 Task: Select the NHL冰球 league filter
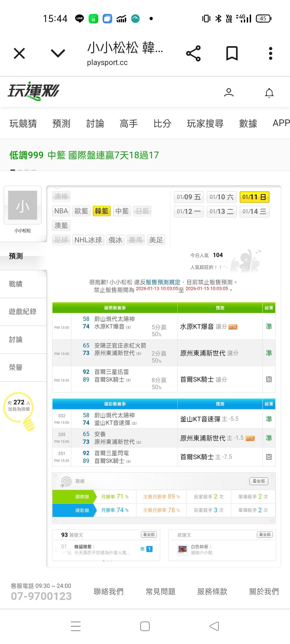[88, 240]
